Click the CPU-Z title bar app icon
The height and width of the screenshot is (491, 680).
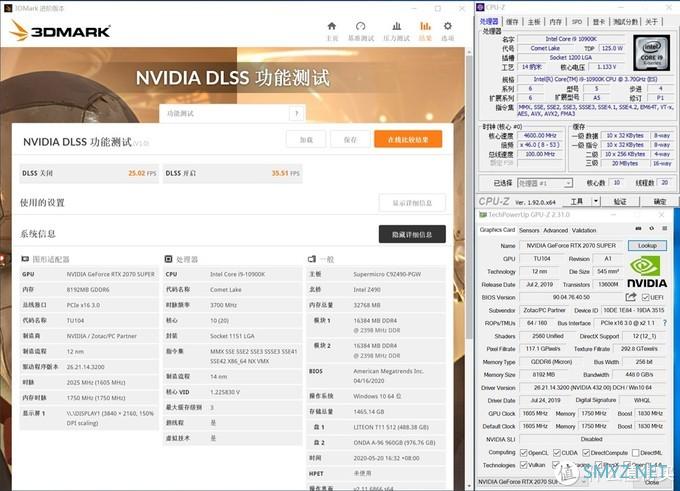[480, 7]
